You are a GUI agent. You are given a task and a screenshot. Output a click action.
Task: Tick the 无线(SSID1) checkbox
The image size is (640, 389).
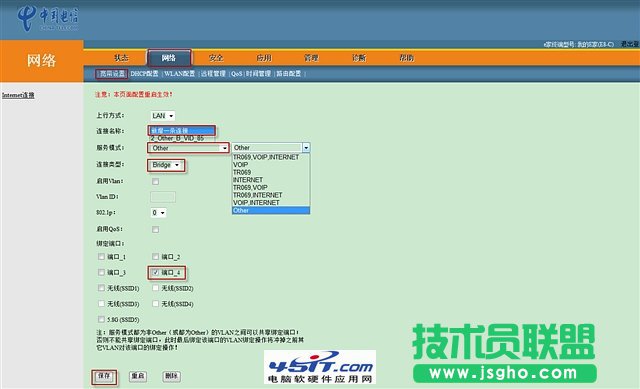click(101, 288)
